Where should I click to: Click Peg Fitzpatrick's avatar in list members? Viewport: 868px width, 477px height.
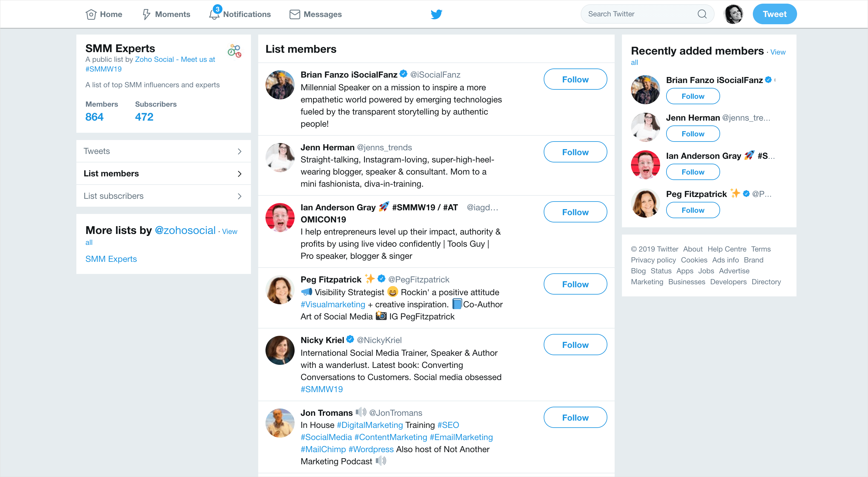click(280, 290)
